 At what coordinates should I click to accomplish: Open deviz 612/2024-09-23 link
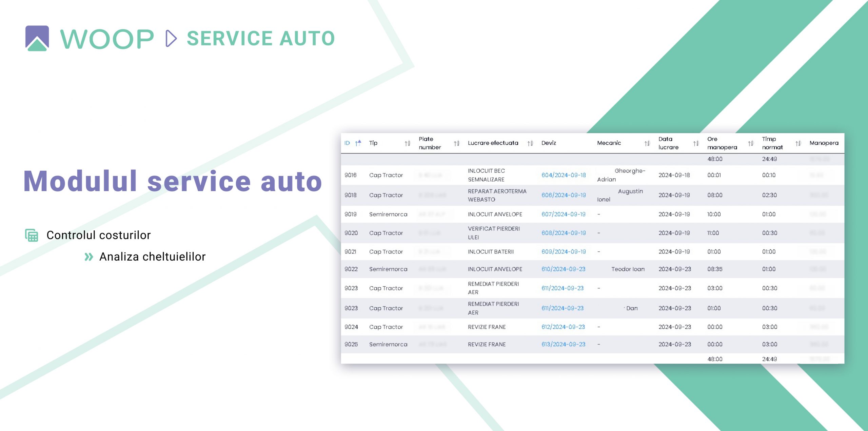(x=563, y=327)
